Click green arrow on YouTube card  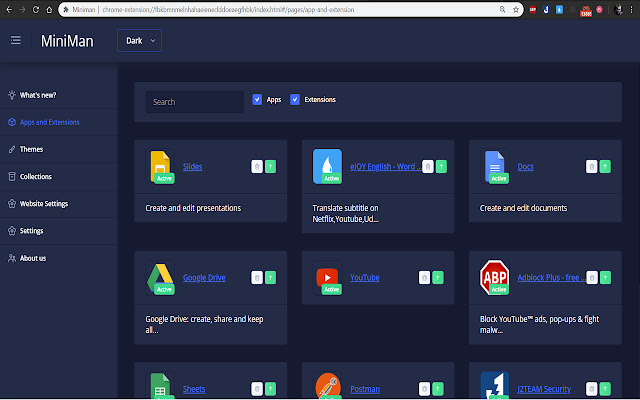click(438, 278)
